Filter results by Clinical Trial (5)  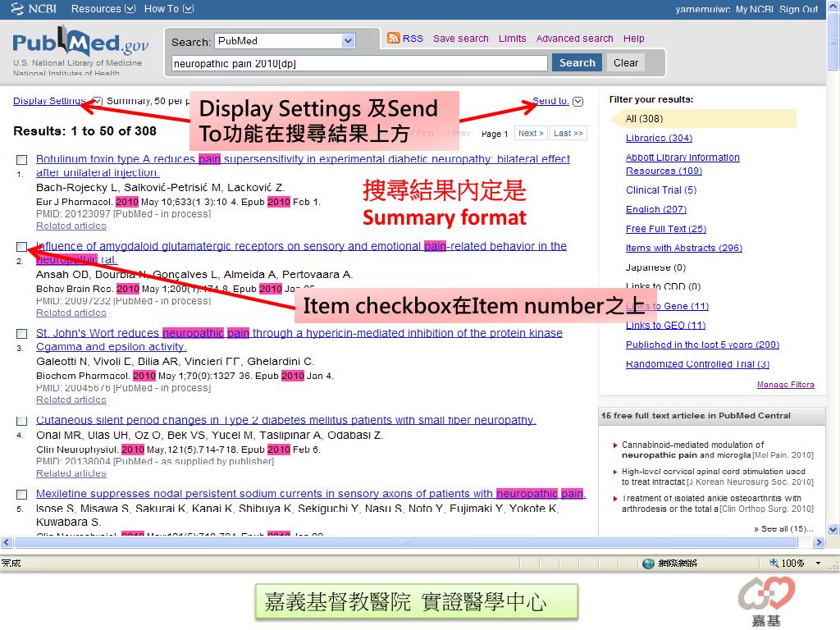[661, 190]
